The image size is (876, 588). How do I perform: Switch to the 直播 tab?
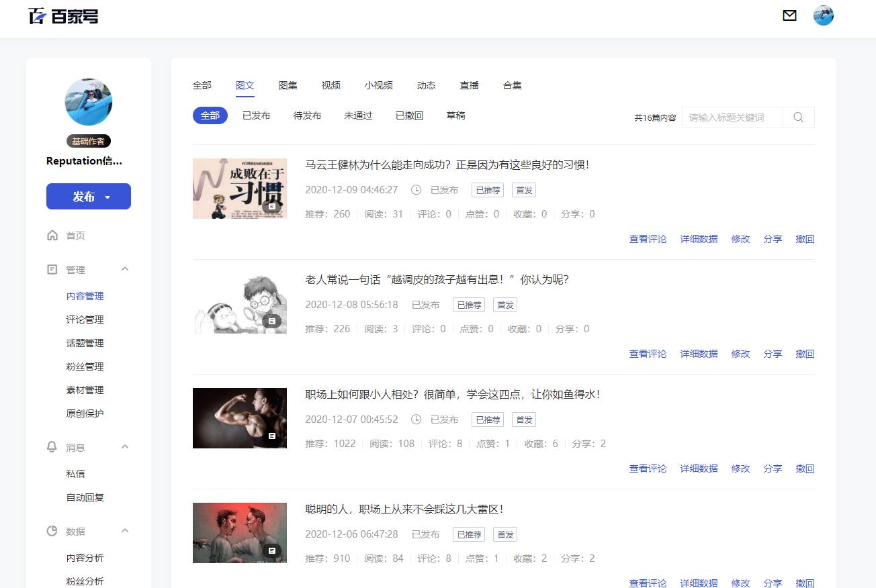(470, 85)
